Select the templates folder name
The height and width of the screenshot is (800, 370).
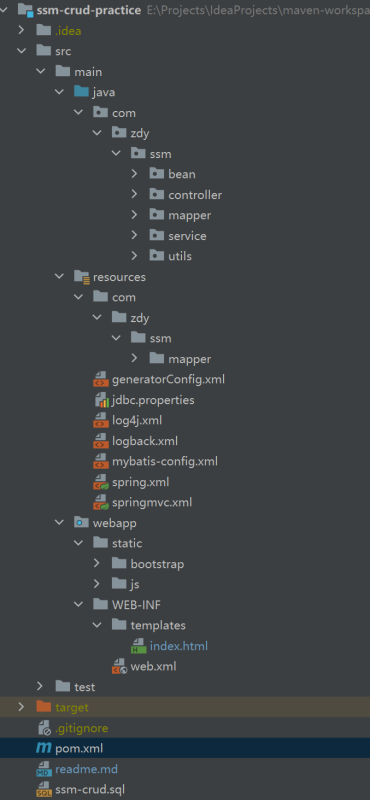click(158, 626)
